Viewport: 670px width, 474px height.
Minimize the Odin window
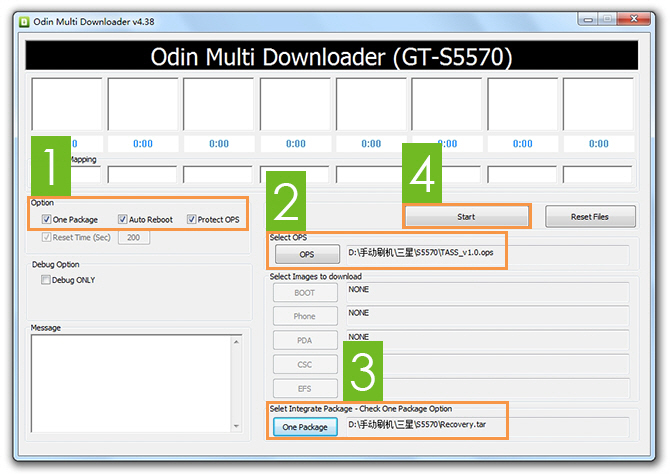588,19
